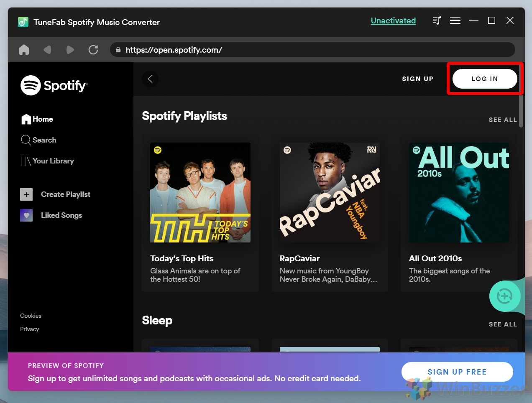Click the Spotify Playlists section heading
The image size is (532, 403).
(x=184, y=116)
